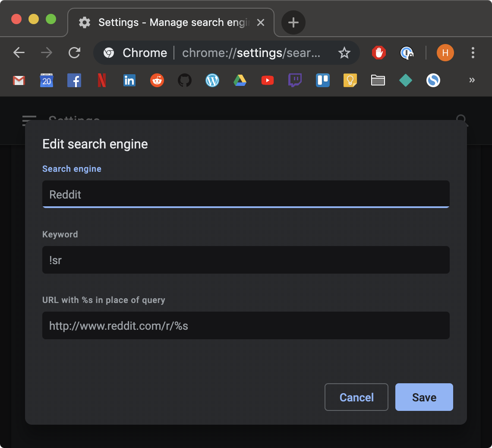
Task: Open the Chrome three-dot menu
Action: 473,53
